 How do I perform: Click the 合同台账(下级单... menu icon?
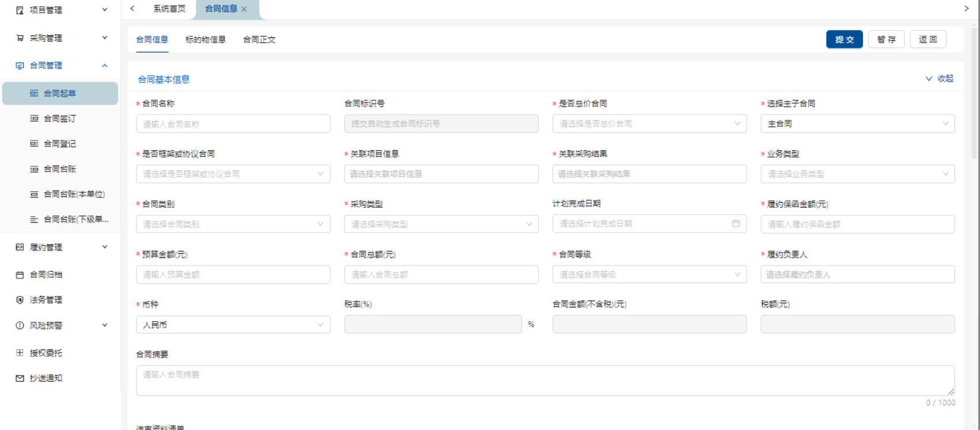pos(34,219)
